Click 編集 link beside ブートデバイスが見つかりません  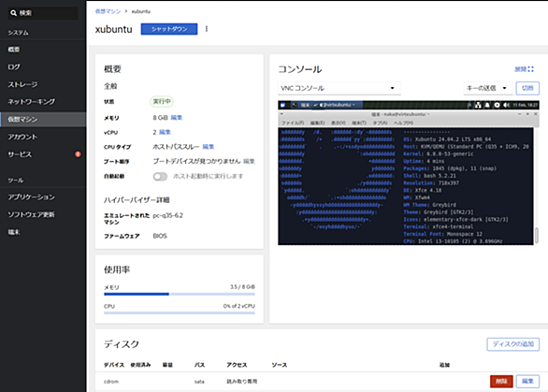[249, 161]
